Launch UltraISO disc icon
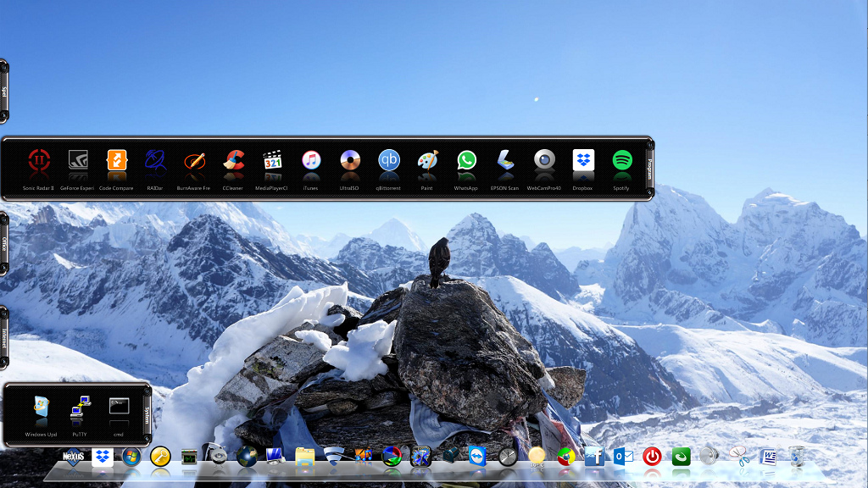 350,160
